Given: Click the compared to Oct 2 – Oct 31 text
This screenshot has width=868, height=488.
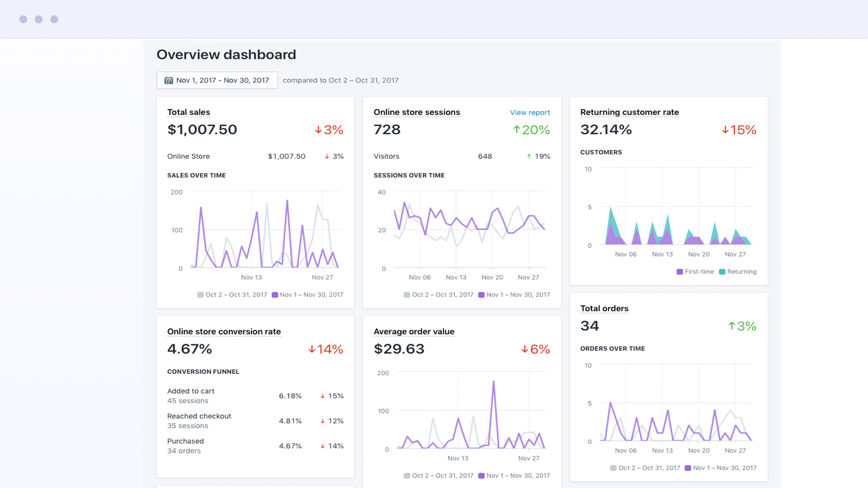Looking at the screenshot, I should tap(341, 80).
